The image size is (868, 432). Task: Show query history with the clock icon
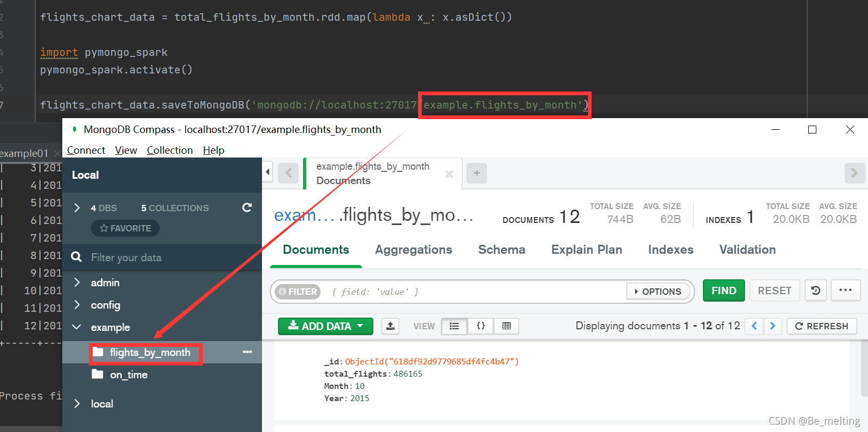pos(815,290)
